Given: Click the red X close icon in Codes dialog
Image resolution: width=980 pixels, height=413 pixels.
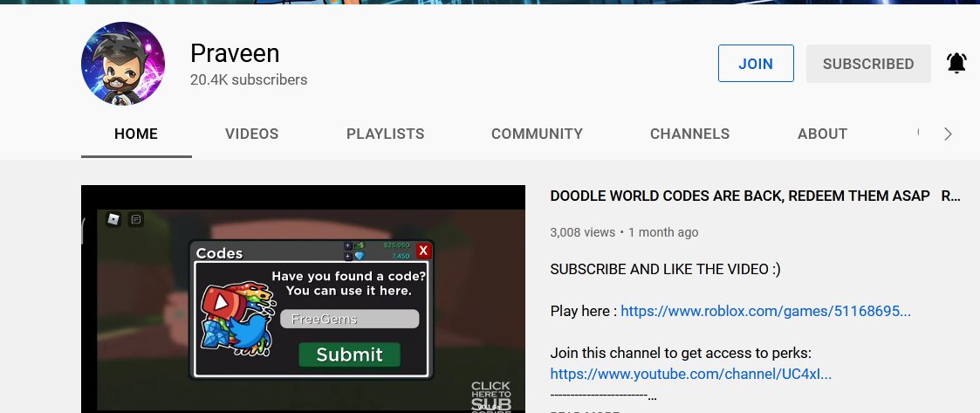Looking at the screenshot, I should (x=423, y=251).
